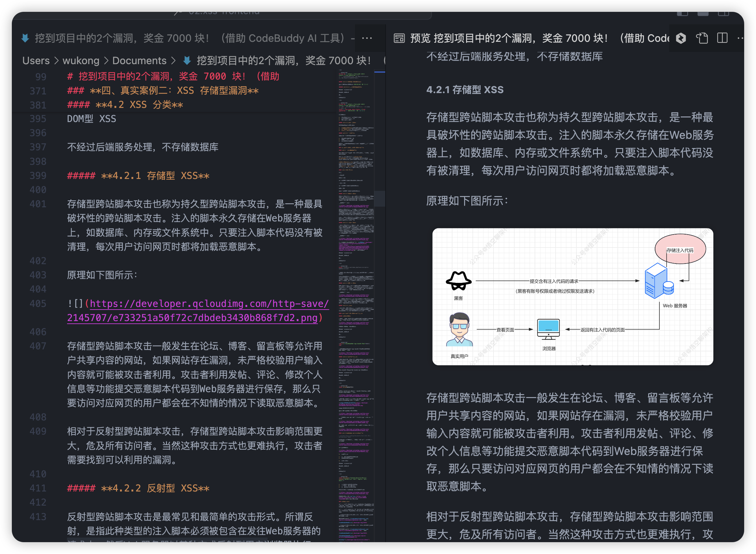Open the editor tab's more actions ellipsis
The height and width of the screenshot is (554, 756).
[367, 38]
